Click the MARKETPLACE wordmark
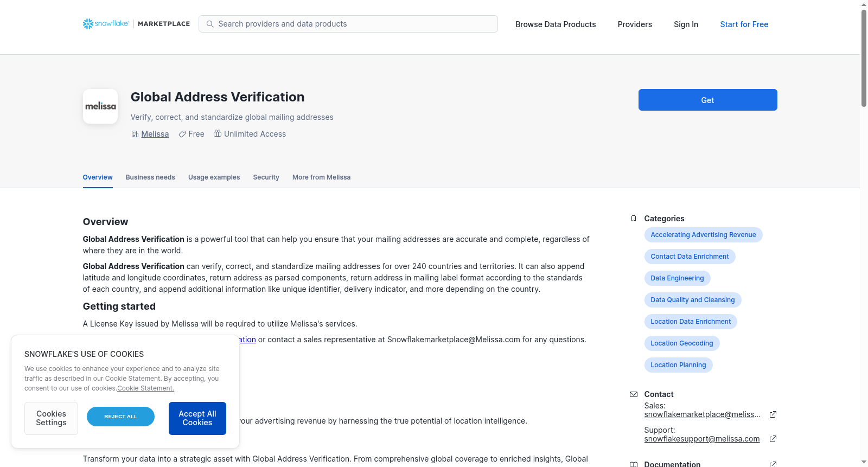Screen dimensions: 868x467 pyautogui.click(x=164, y=24)
